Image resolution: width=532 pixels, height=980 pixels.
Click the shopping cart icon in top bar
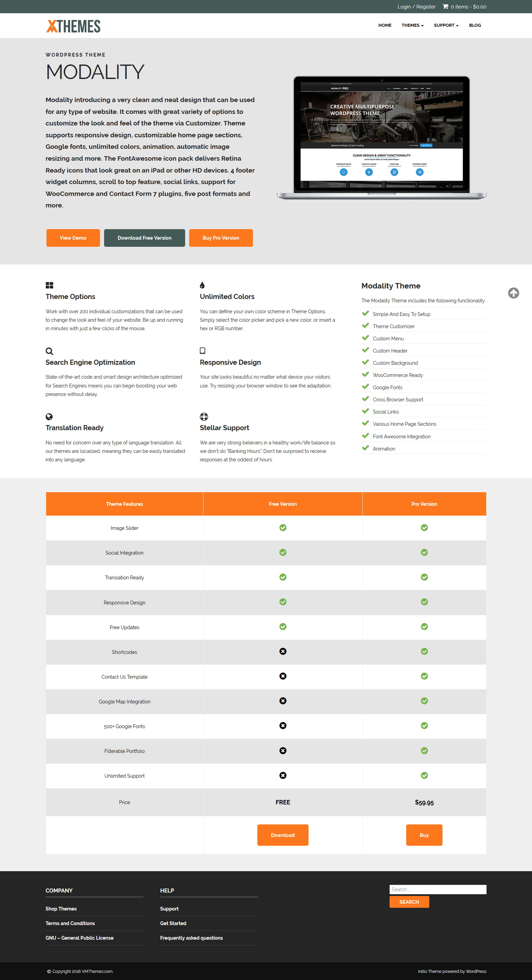click(445, 6)
